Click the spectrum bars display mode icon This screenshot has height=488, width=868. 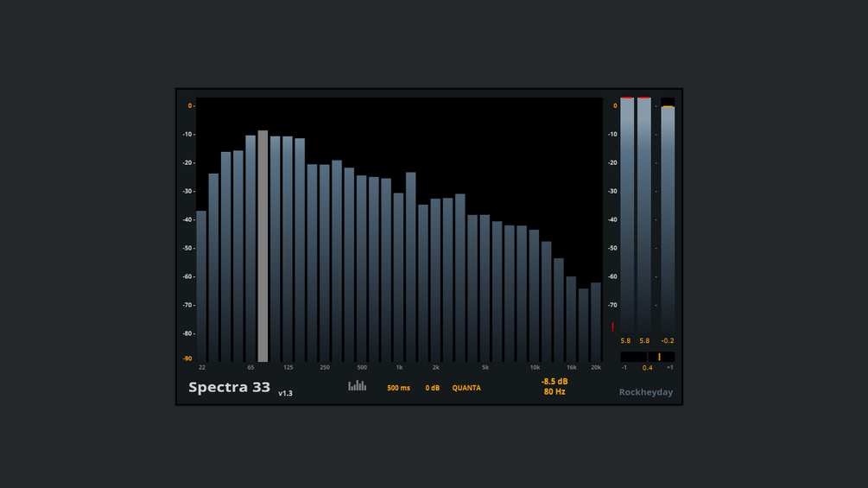357,385
